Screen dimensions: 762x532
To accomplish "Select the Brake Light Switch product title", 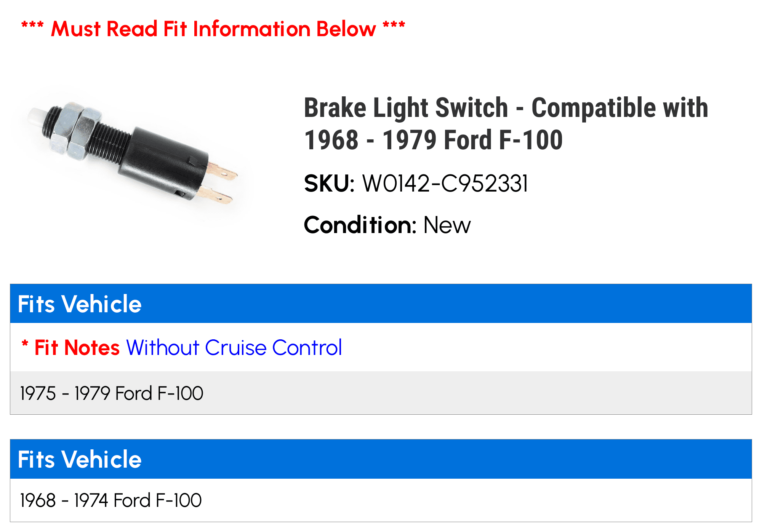I will (506, 124).
